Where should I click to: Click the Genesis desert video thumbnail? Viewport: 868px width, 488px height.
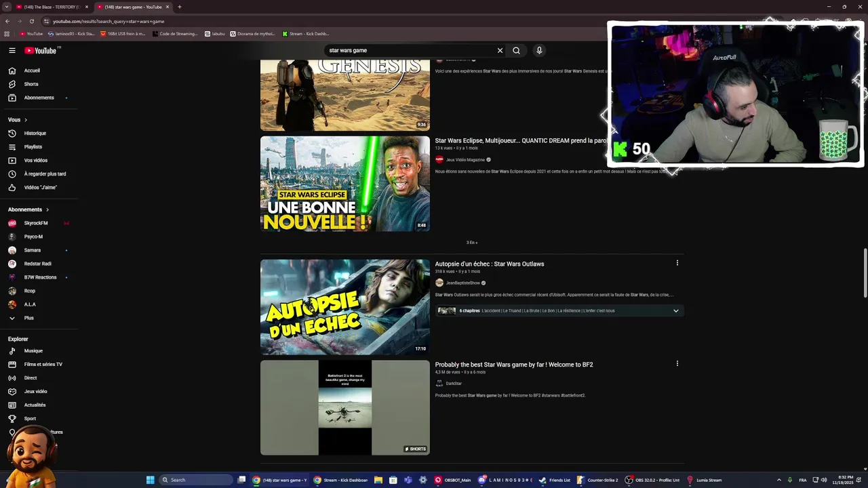(x=345, y=95)
